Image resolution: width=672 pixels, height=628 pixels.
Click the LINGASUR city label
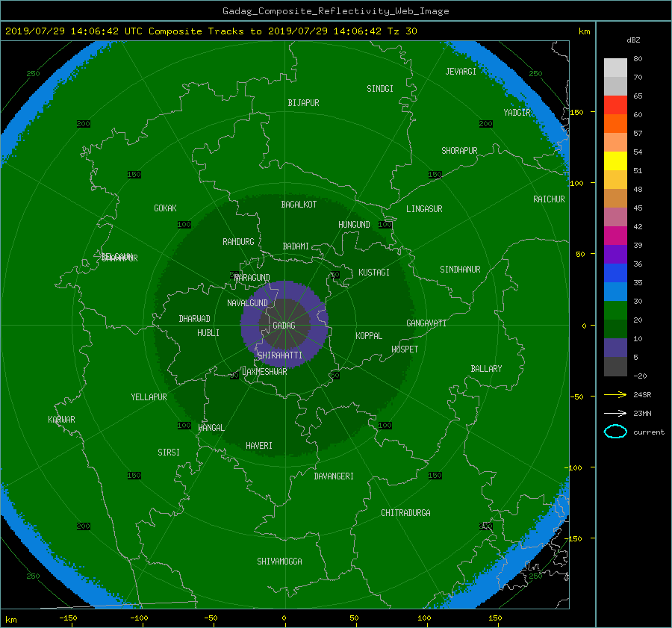point(424,209)
